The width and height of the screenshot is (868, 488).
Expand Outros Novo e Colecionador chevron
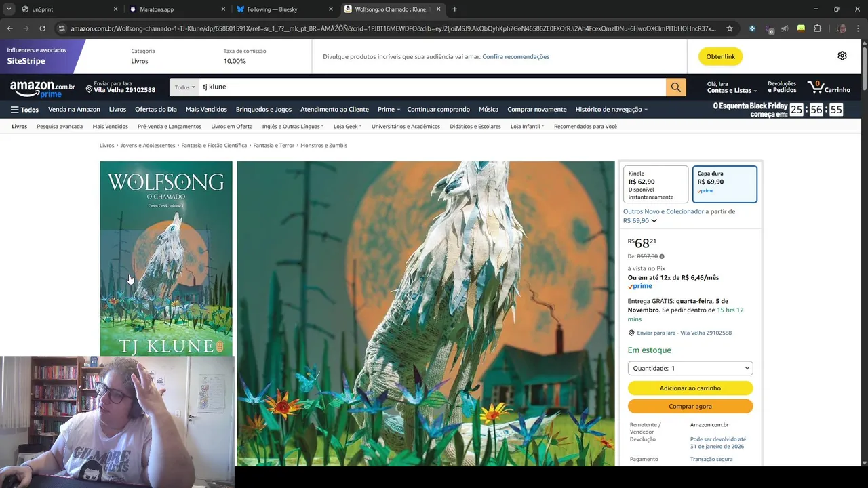point(654,220)
